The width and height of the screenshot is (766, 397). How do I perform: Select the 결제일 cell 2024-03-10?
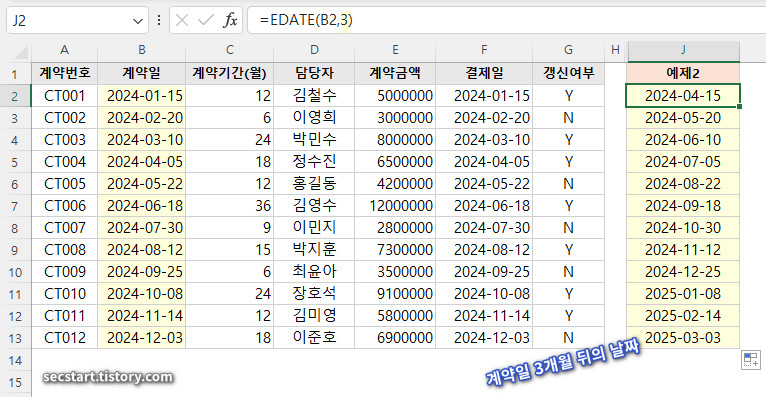pos(484,139)
